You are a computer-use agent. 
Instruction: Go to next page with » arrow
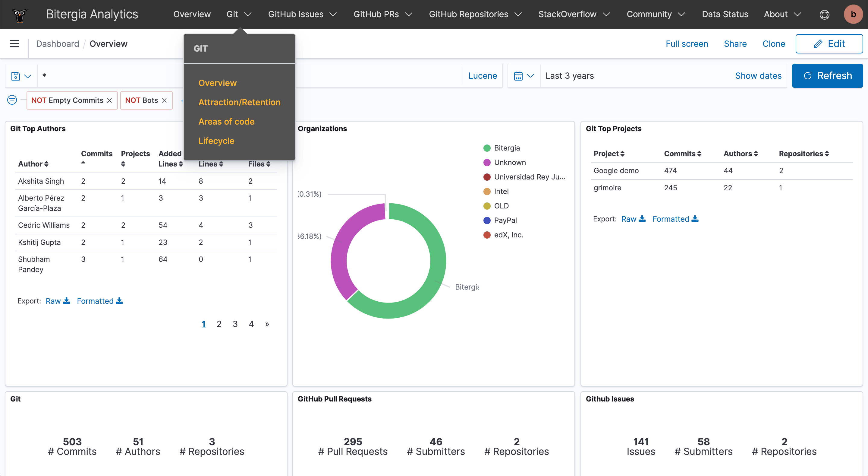click(x=267, y=324)
